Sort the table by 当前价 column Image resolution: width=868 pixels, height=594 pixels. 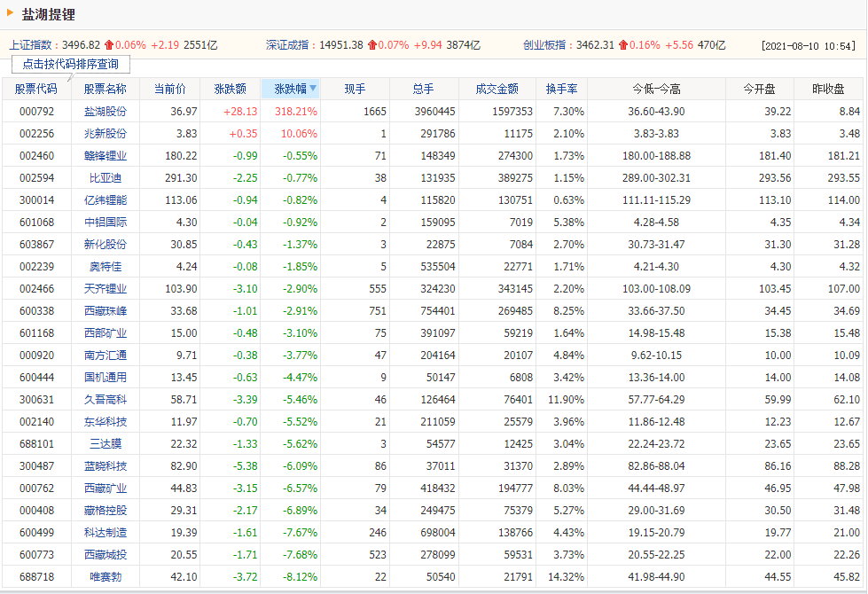pyautogui.click(x=170, y=89)
